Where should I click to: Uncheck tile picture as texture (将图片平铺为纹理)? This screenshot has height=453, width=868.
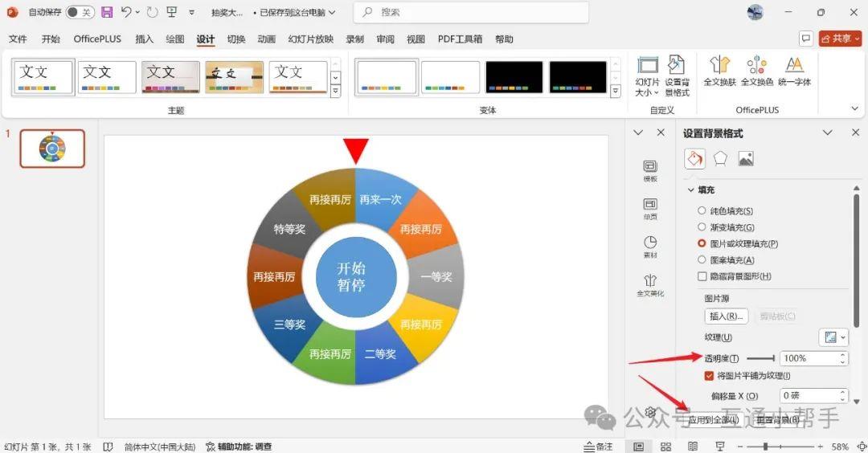coord(709,376)
